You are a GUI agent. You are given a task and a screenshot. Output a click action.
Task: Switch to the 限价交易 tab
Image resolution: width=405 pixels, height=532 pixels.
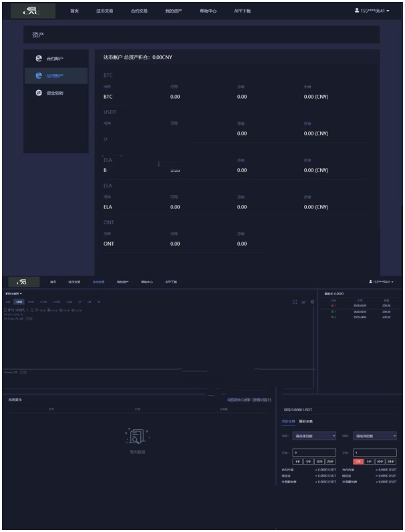coord(305,421)
